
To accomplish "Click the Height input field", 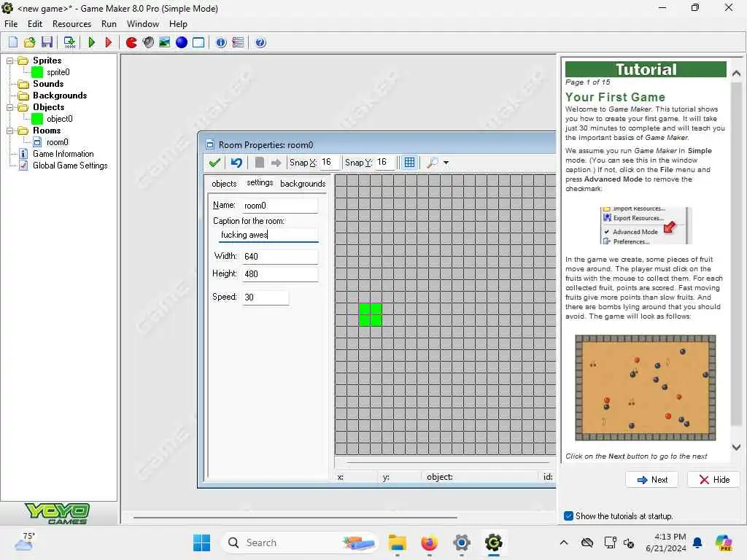I will tap(279, 274).
